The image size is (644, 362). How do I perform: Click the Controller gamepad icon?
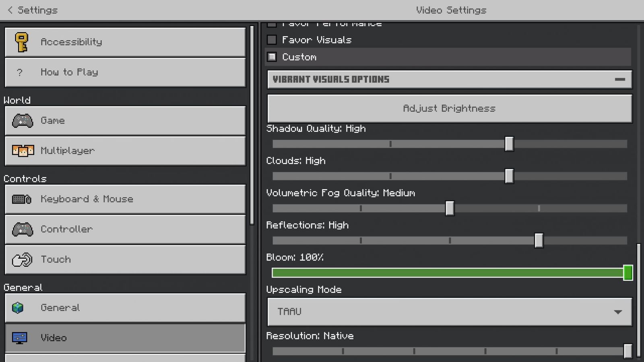(x=23, y=229)
